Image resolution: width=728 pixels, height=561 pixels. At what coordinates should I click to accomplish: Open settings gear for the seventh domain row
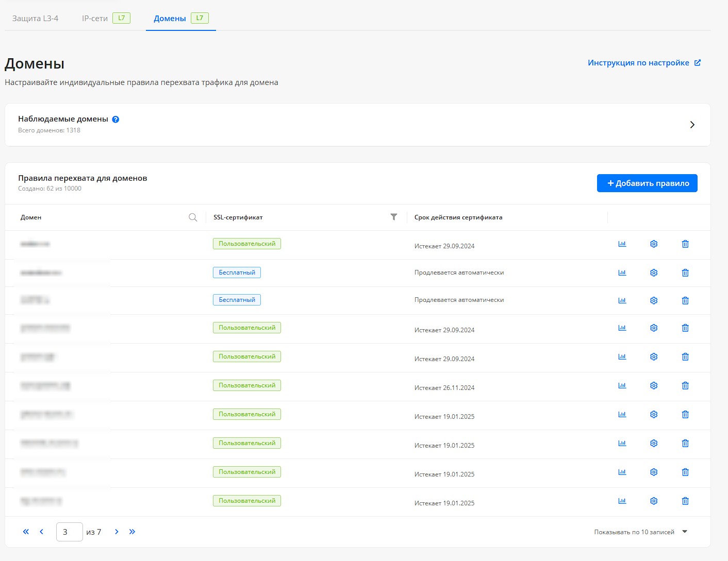click(654, 414)
